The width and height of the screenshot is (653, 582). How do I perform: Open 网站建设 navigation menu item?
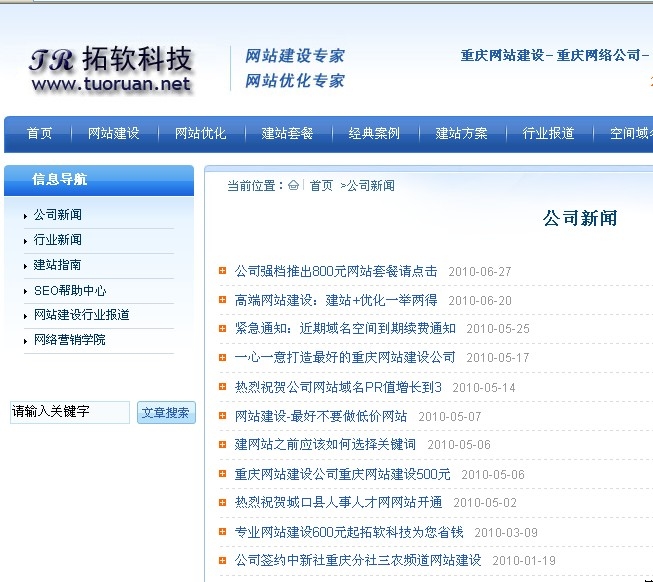pos(113,134)
